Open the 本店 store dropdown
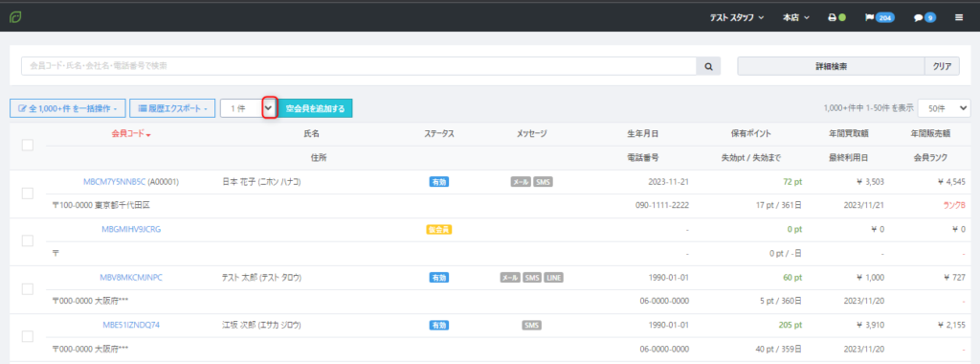The width and height of the screenshot is (980, 364). coord(795,17)
